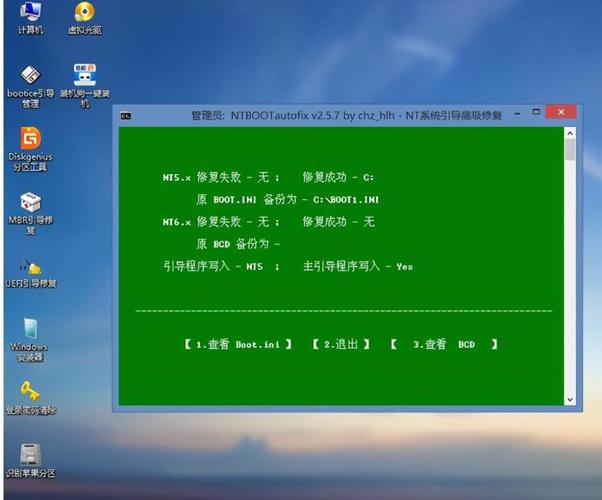Click NT6.x 修复成功 - 无 text
This screenshot has height=500, width=602.
pos(338,222)
